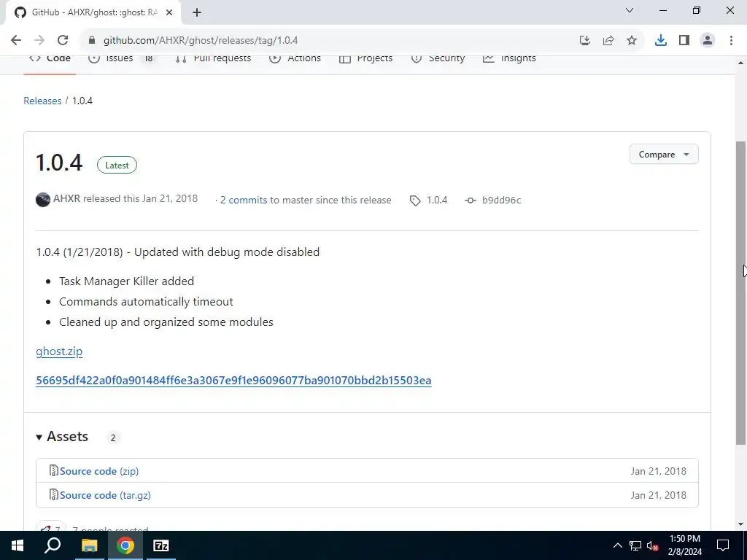Click the 'Commands automatically timeout' bullet
Screen dimensions: 747x560
(x=146, y=302)
